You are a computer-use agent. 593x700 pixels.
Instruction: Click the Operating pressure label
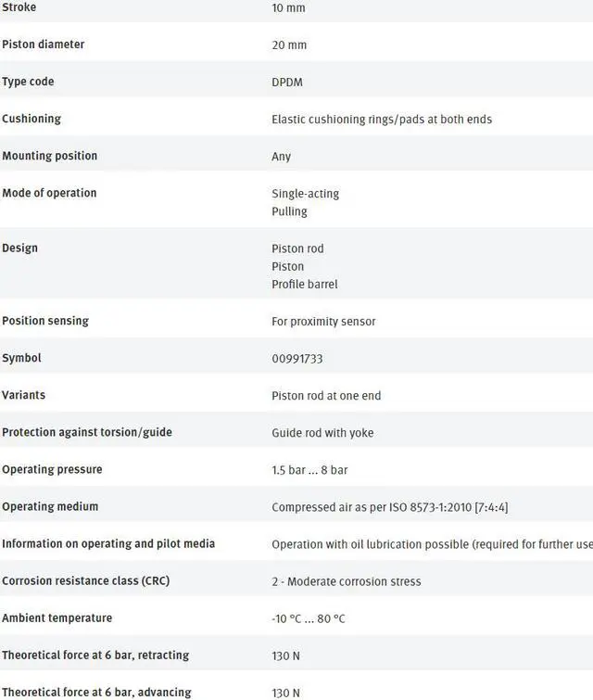pos(52,469)
